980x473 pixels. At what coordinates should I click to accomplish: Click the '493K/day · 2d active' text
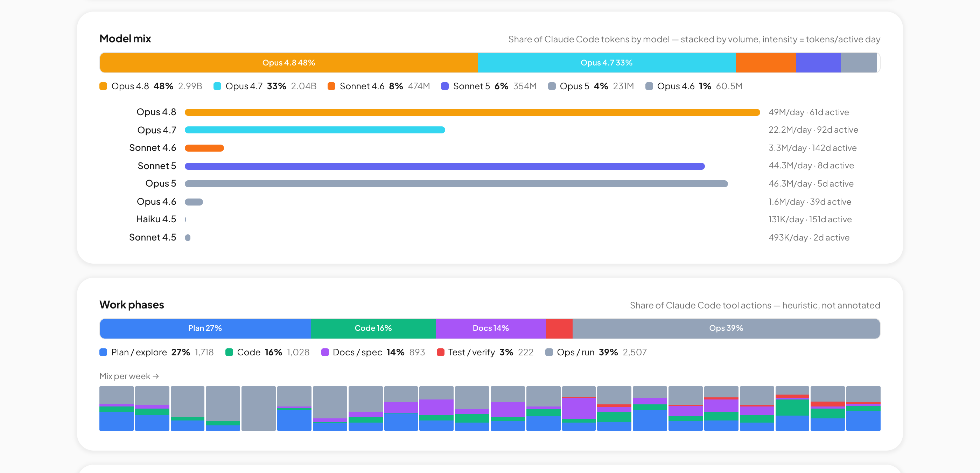(809, 237)
